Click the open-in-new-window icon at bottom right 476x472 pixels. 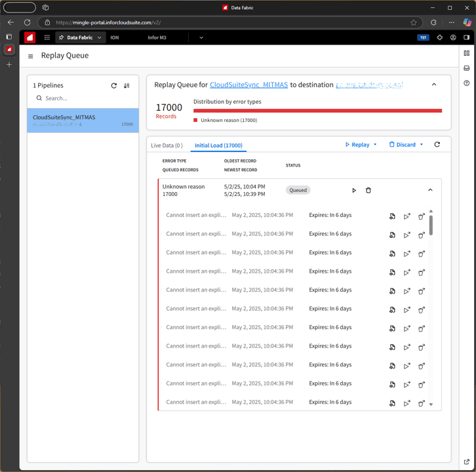(x=467, y=462)
